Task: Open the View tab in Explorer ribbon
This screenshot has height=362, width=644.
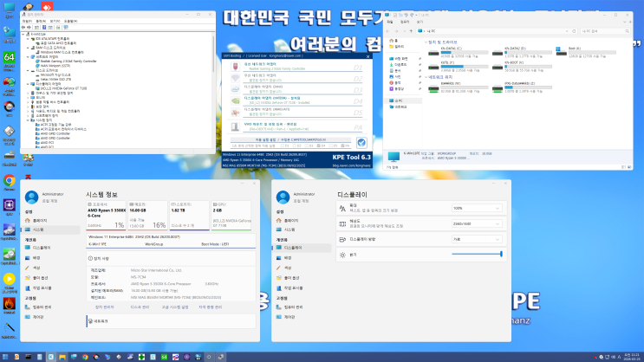Action: tap(420, 22)
